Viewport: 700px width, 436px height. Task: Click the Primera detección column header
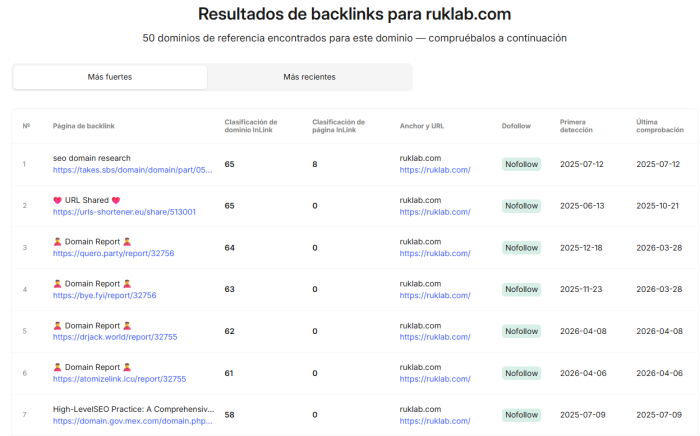point(576,126)
